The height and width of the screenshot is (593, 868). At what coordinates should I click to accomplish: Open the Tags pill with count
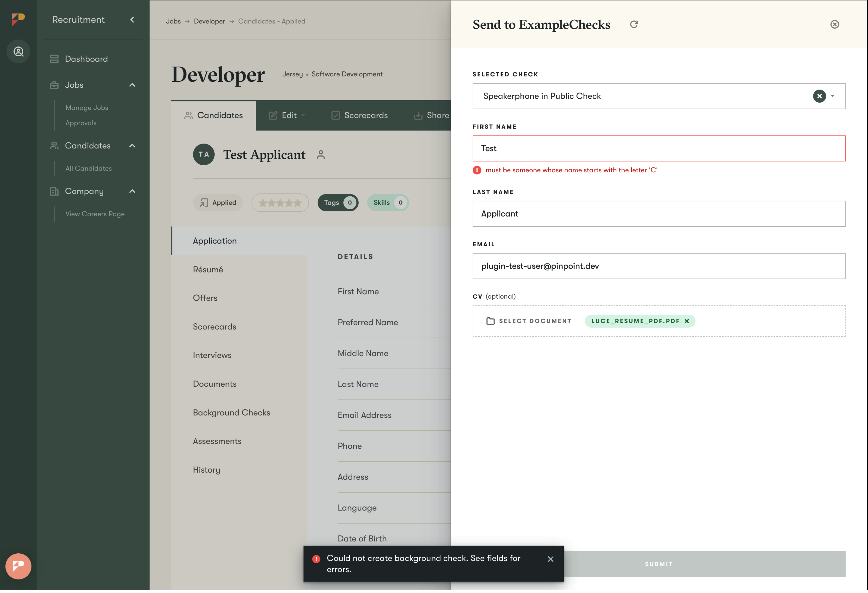click(x=338, y=202)
